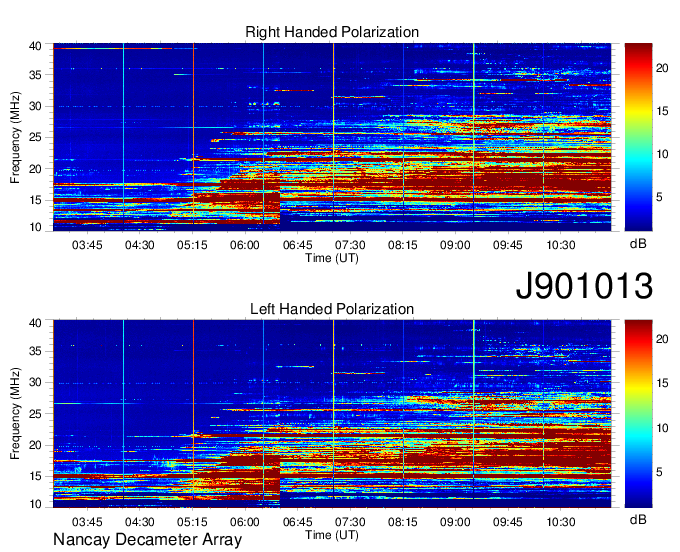Click 10:30 tick on Right Handed time axis
Screen dimensions: 680x552
pyautogui.click(x=561, y=245)
